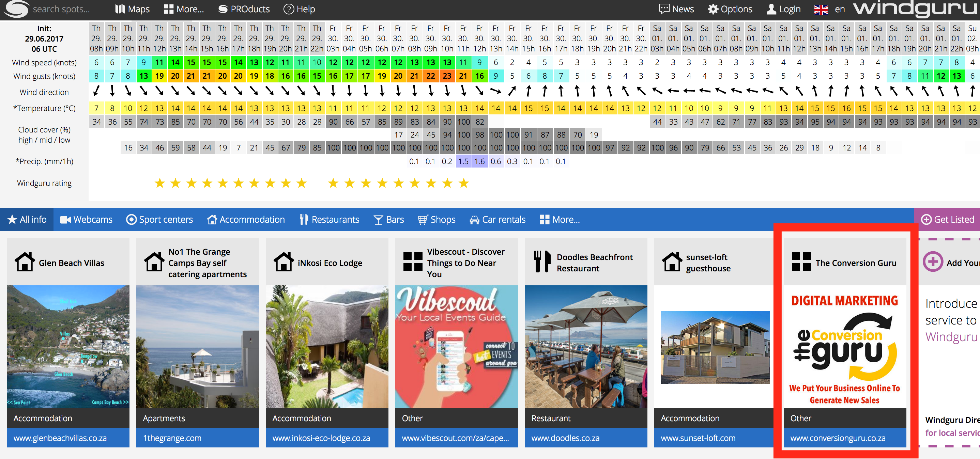Screen dimensions: 980x459
Task: Click the grid icon beside Vibescout title
Action: point(413,262)
